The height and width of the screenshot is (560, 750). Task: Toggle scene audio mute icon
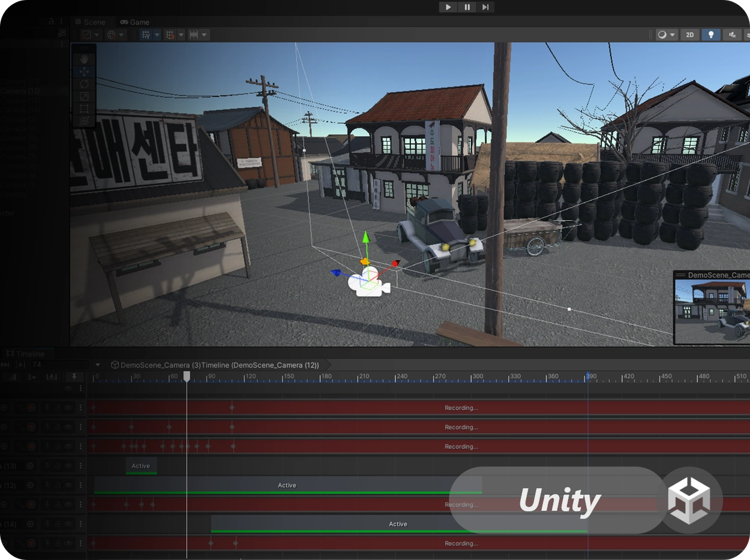tap(732, 35)
